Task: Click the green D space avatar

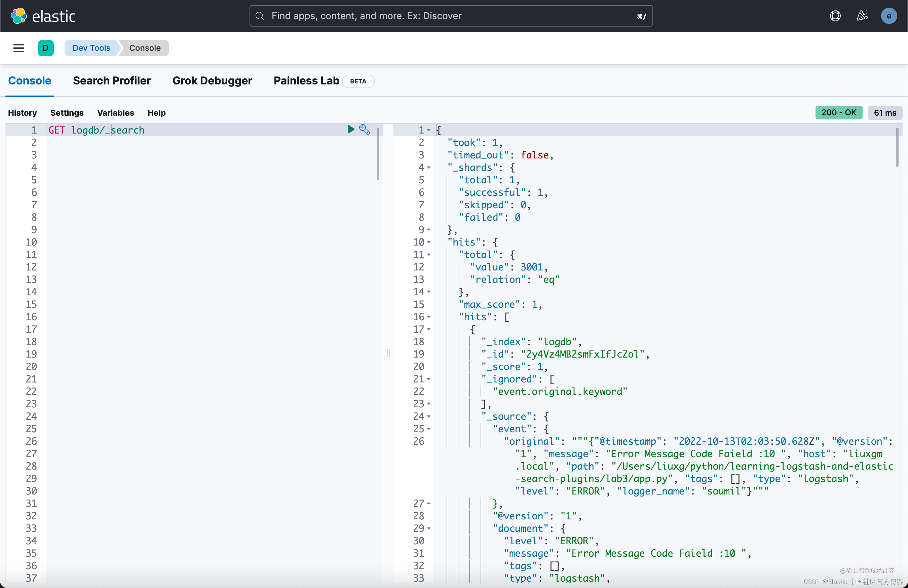Action: 45,48
